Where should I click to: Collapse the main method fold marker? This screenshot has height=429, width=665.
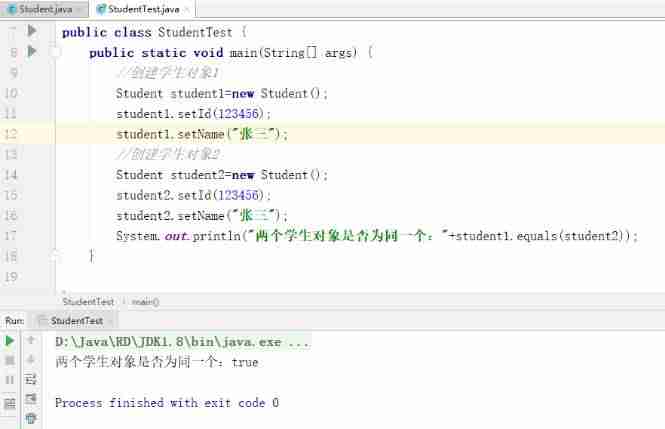55,52
